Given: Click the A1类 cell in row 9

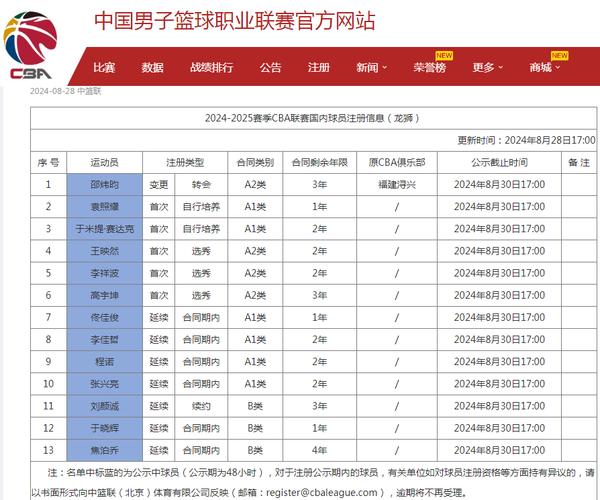Looking at the screenshot, I should coord(255,362).
